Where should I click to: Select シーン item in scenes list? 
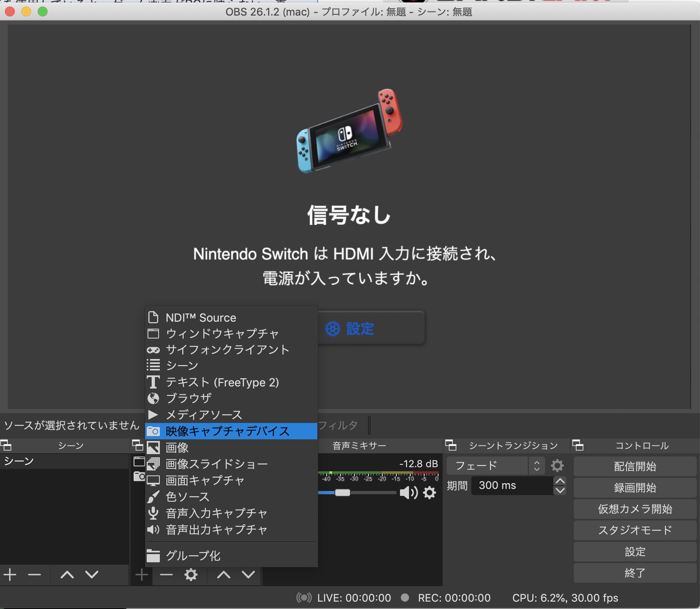click(64, 461)
